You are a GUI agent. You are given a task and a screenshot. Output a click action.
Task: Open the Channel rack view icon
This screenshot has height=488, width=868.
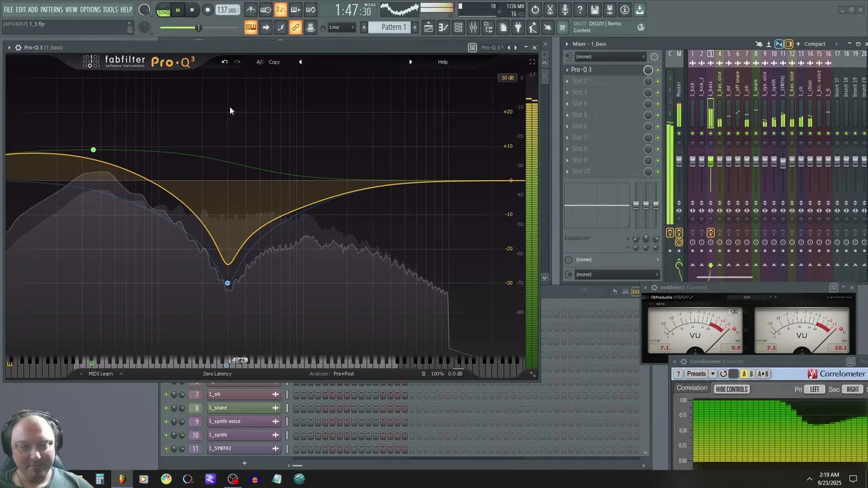point(458,27)
